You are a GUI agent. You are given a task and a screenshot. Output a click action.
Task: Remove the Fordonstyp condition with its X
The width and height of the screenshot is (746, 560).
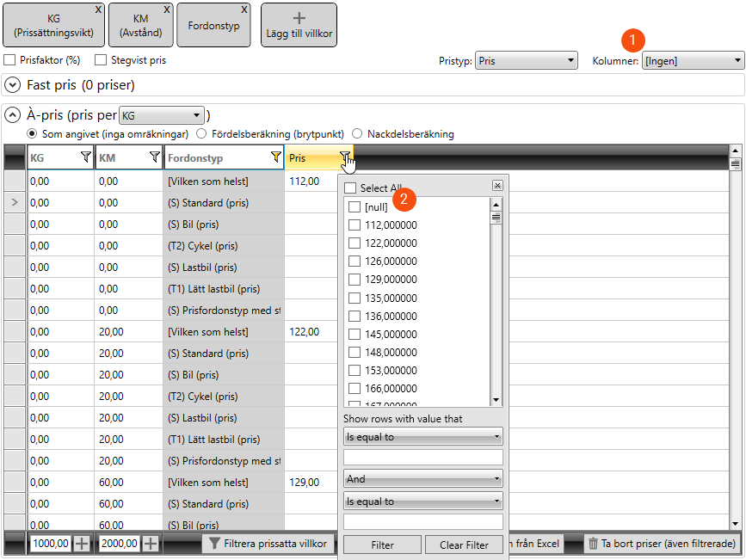point(244,9)
